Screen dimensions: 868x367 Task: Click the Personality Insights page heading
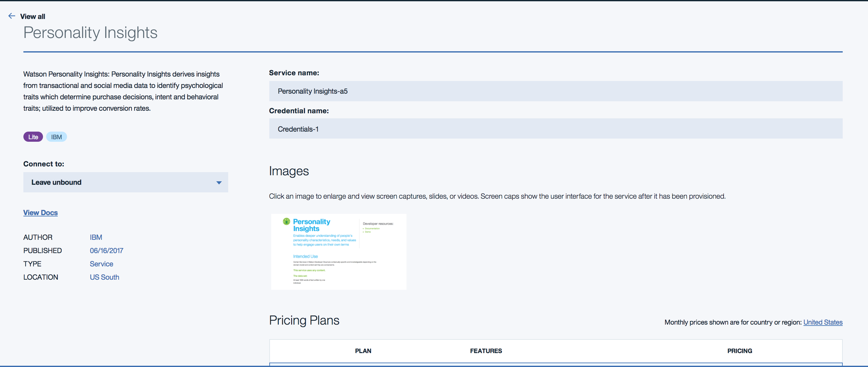pos(90,33)
